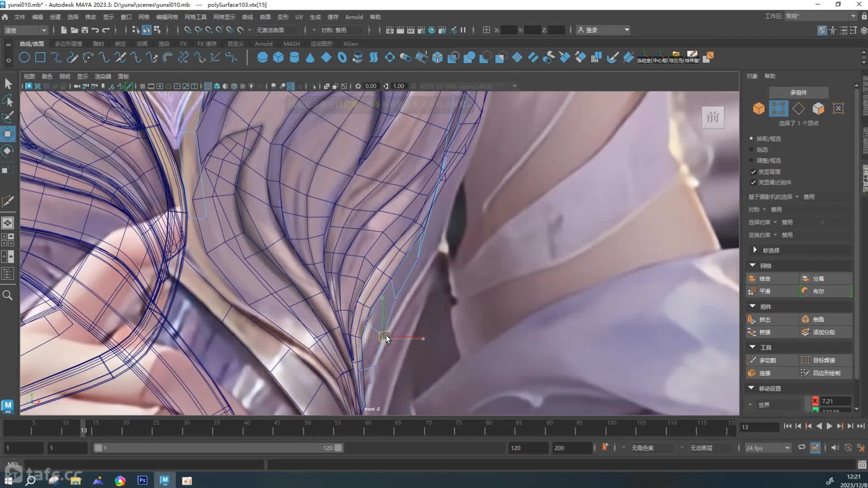
Task: Toggle the audio speaker icon at bottom right
Action: tap(835, 447)
